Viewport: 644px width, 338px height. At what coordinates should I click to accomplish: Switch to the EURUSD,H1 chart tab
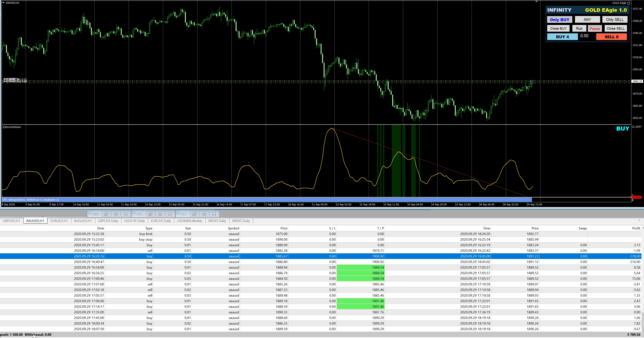59,221
